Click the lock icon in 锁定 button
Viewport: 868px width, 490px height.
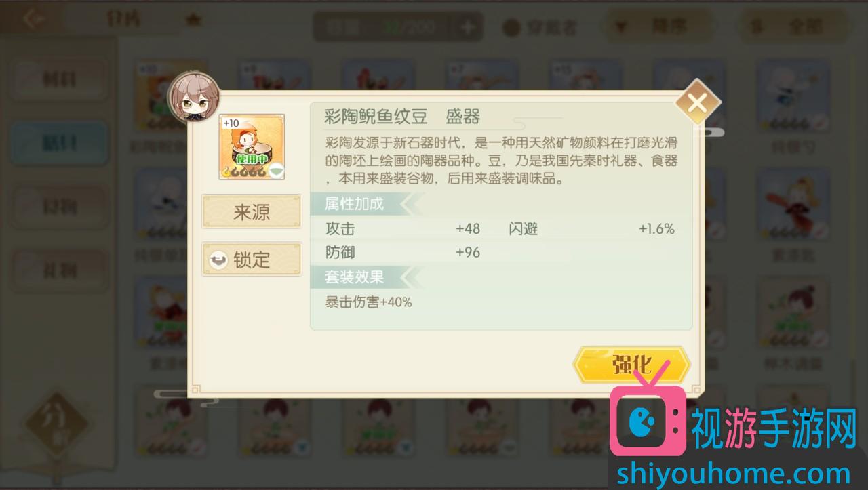pyautogui.click(x=218, y=260)
